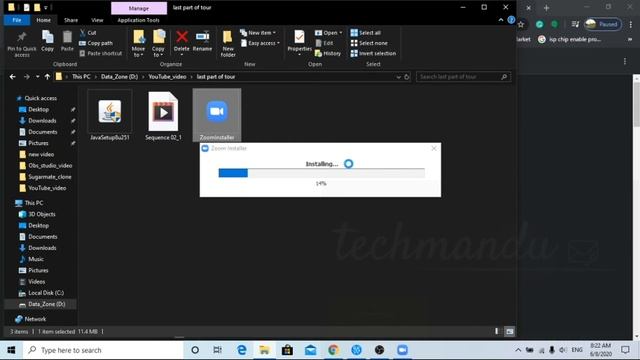
Task: Click the Properties ribbon icon
Action: (x=299, y=42)
